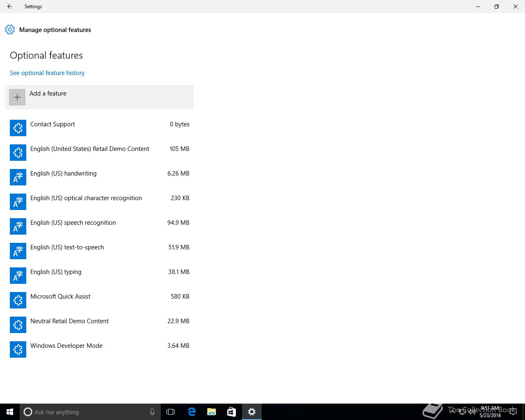
Task: Select English (US) typing feature name
Action: (56, 272)
